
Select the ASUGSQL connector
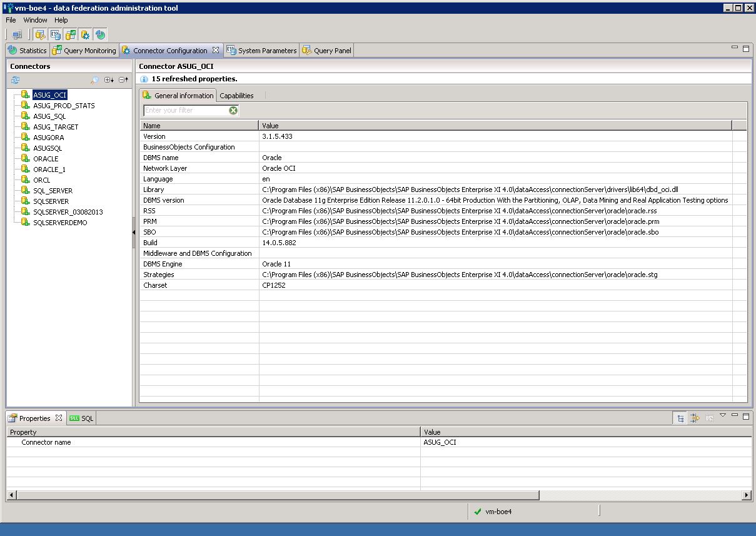point(48,148)
